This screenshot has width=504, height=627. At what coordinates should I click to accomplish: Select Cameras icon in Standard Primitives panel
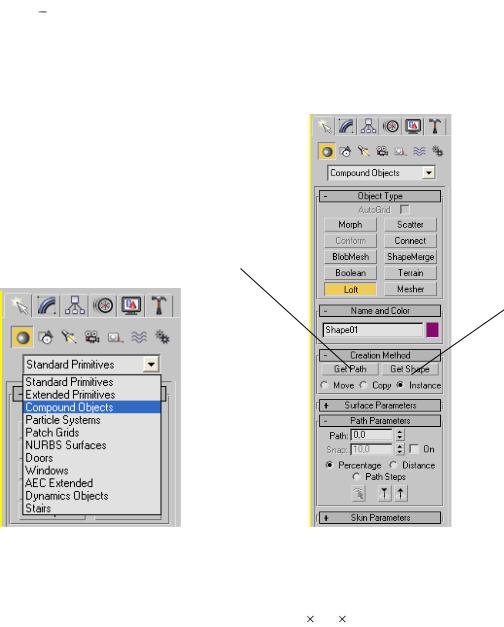[92, 337]
